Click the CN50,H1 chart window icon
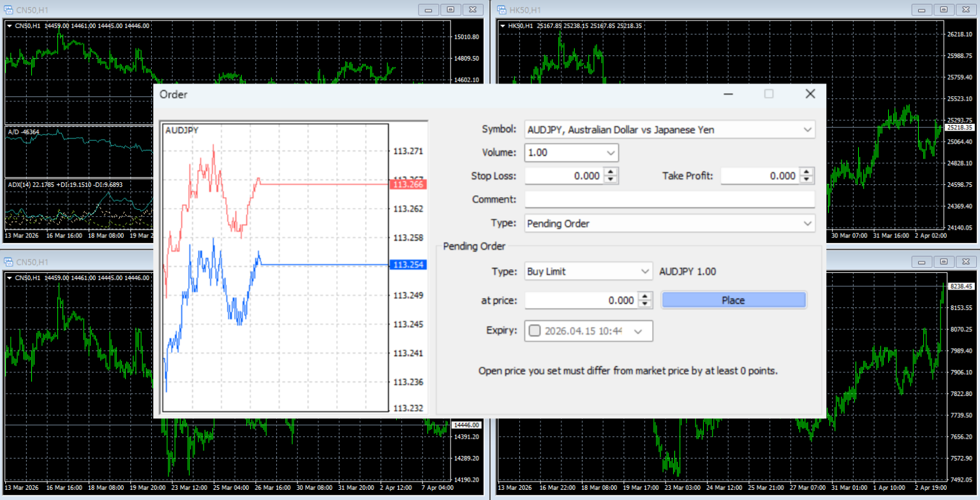980x500 pixels. (8, 10)
